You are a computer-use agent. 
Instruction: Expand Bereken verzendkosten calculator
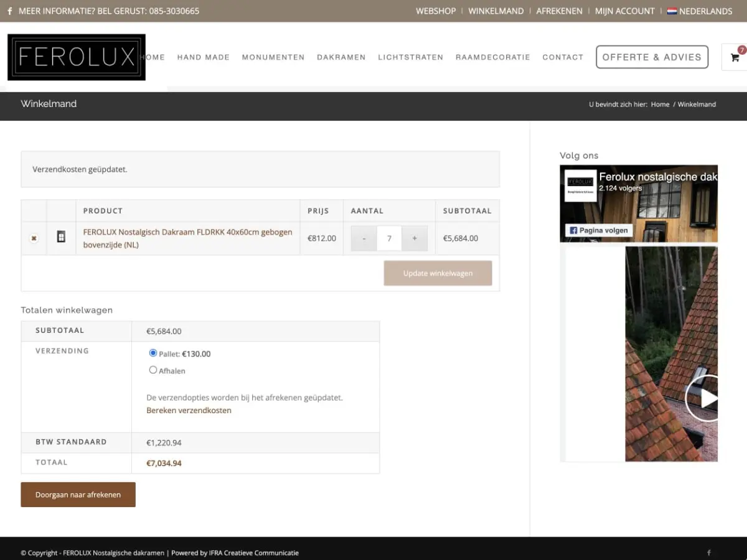pos(189,411)
